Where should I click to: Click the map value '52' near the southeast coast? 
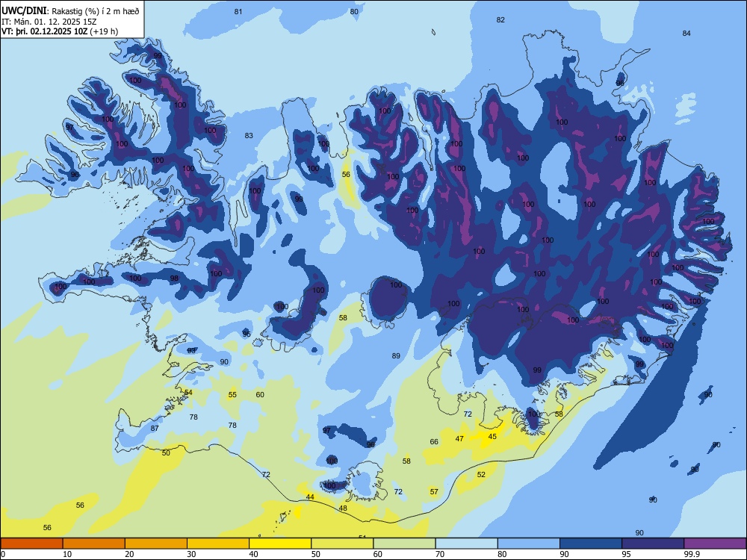point(481,474)
